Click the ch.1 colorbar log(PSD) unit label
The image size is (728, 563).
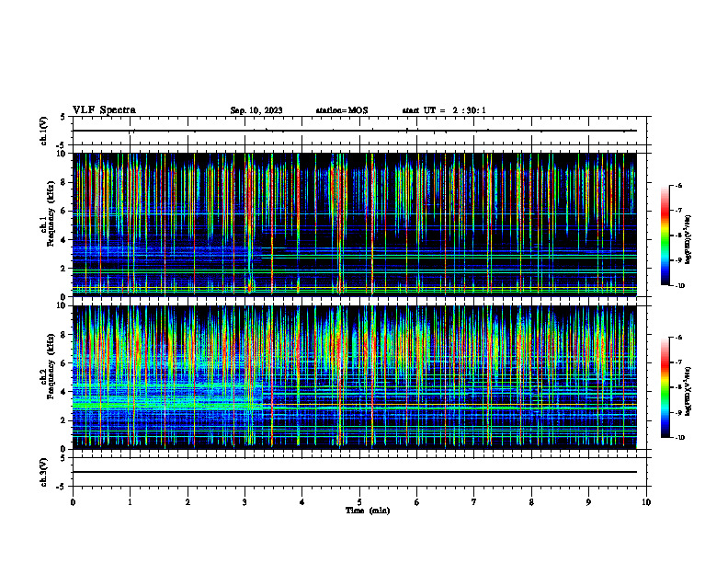point(688,240)
